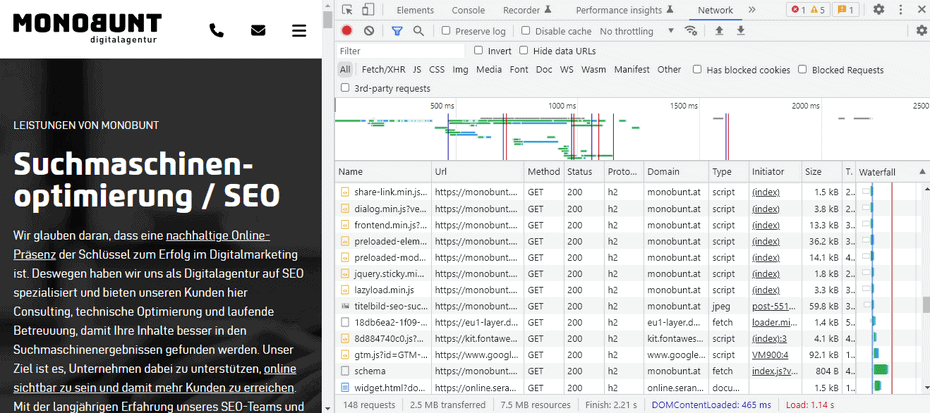Filter requests by Other
Screen dimensions: 930x413
pos(669,69)
